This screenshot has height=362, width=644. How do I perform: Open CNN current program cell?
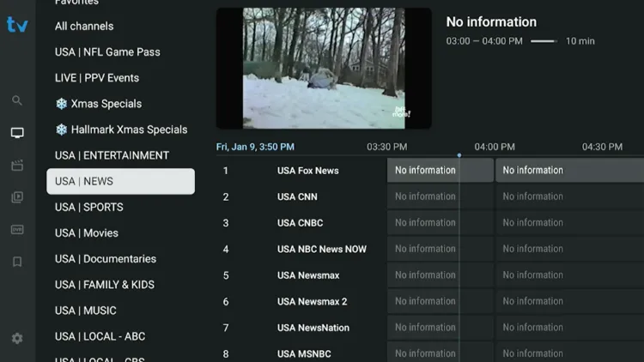[440, 196]
